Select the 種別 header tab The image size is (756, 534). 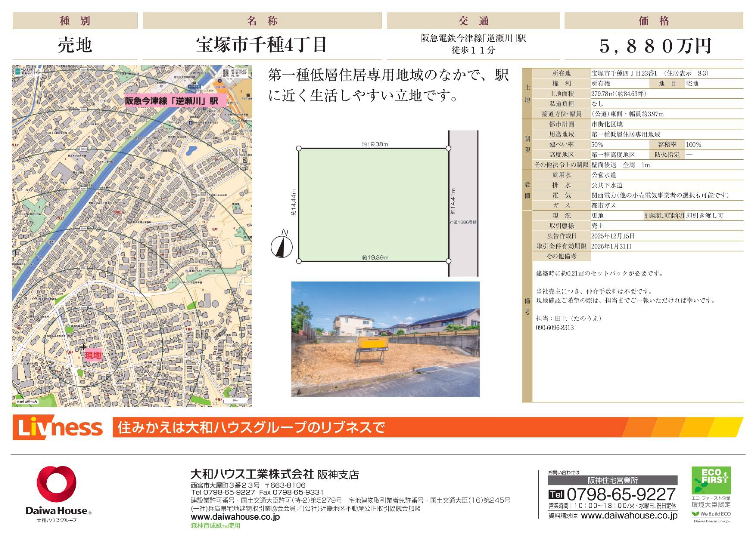coord(75,21)
